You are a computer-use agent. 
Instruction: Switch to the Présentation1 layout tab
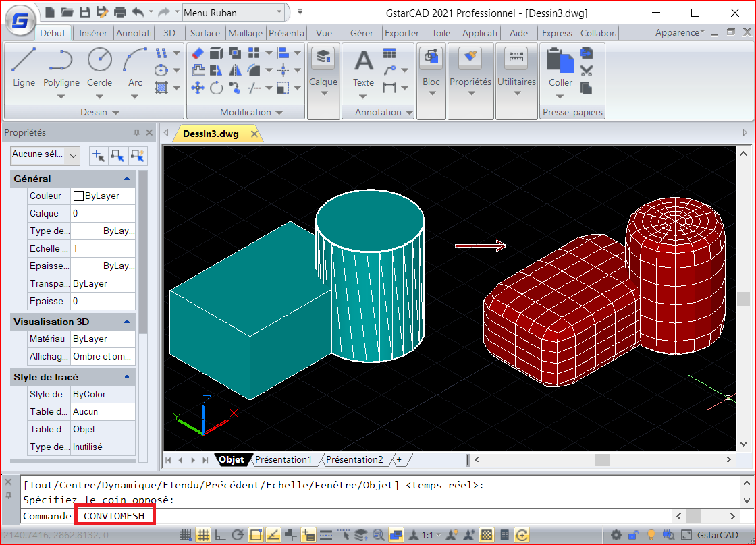tap(283, 460)
